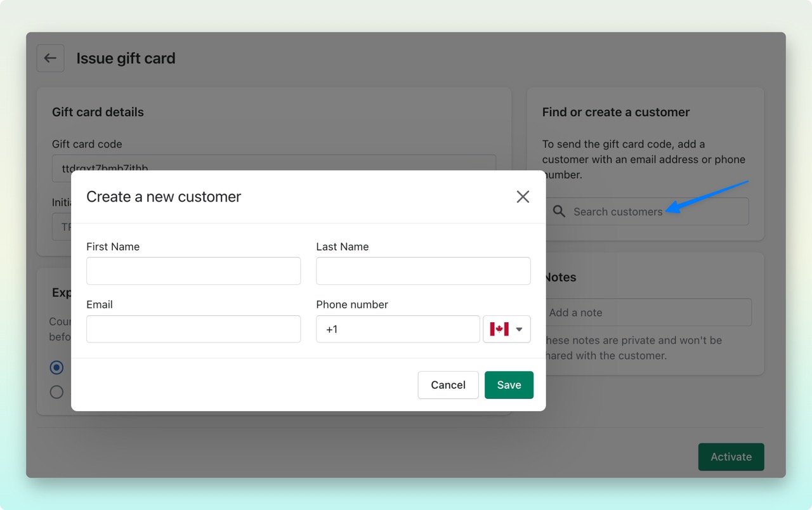Click the Canadian flag country selector

[499, 329]
